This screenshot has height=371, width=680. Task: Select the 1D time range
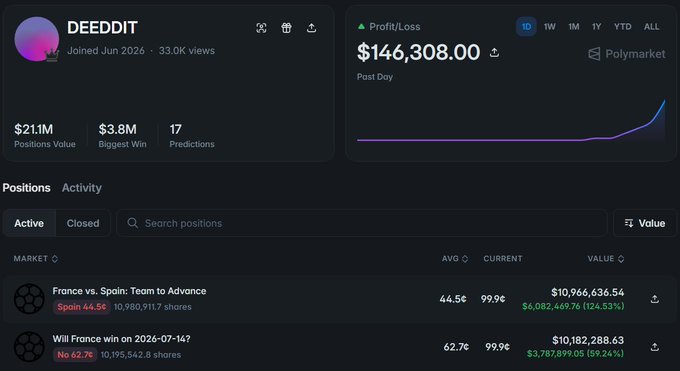526,26
